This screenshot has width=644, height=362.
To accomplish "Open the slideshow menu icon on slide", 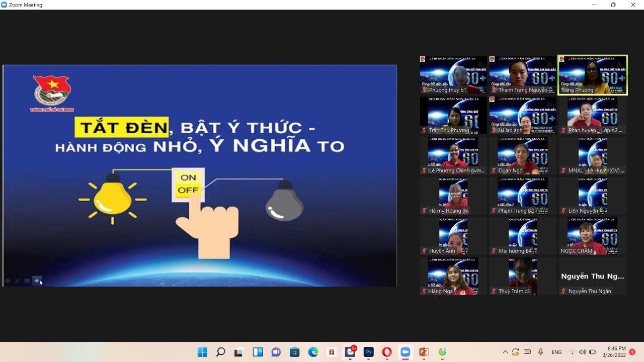I will click(27, 281).
